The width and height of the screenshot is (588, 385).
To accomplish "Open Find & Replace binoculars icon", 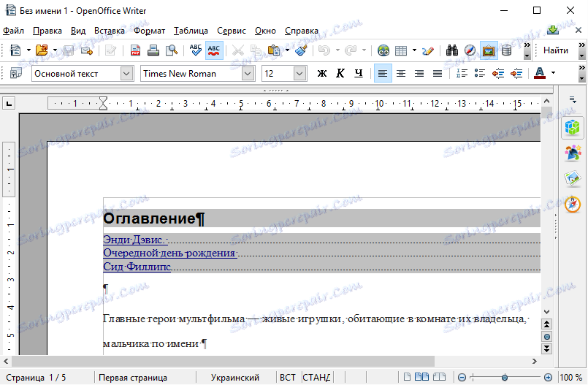I will [x=452, y=50].
